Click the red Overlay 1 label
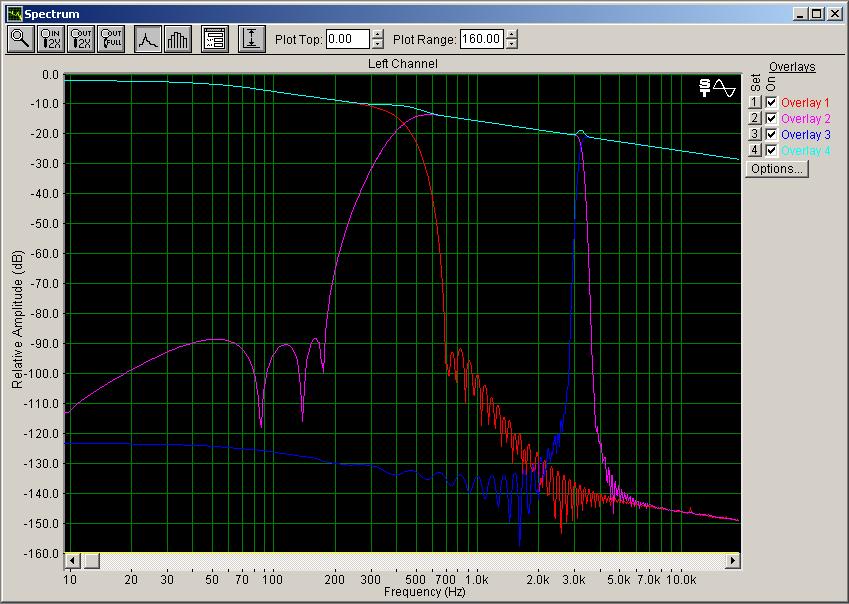Screen dimensions: 849x604 point(805,103)
